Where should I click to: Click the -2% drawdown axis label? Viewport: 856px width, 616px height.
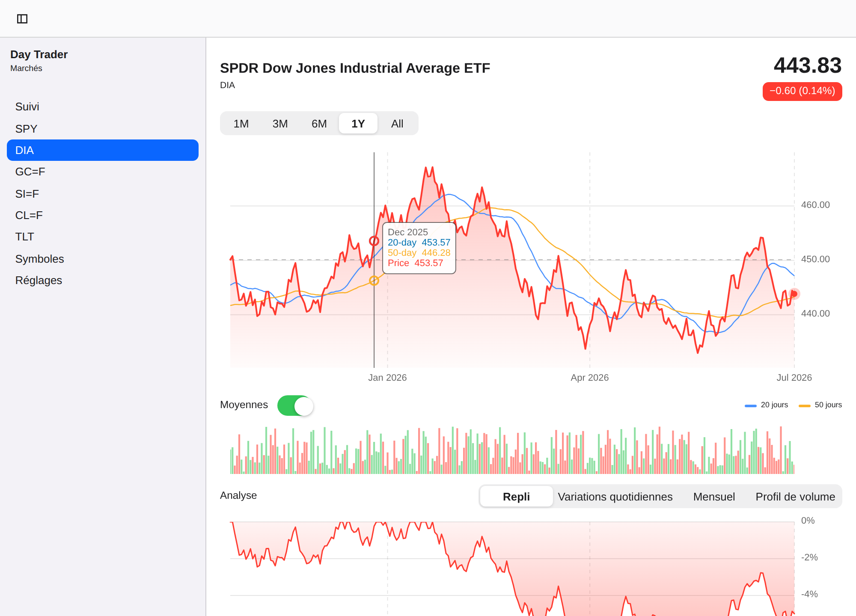[809, 557]
